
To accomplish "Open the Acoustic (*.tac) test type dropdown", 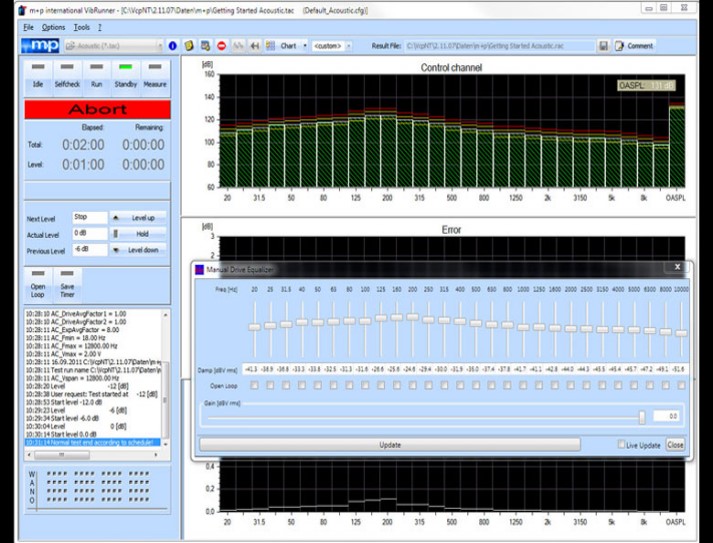I will 114,46.
